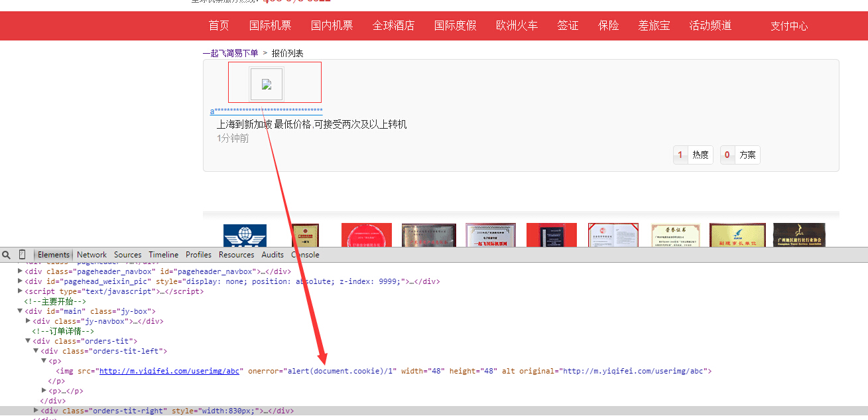Toggle the device mode phone icon

coord(23,255)
